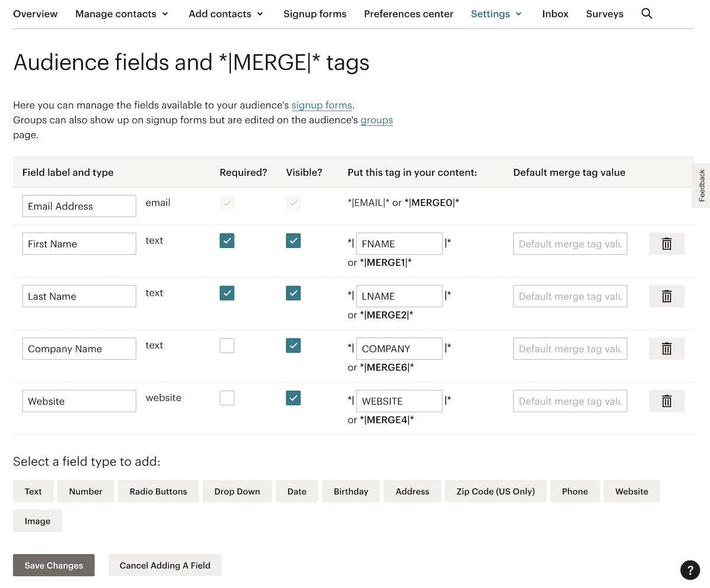The width and height of the screenshot is (710, 588).
Task: Add a Radio Buttons field type
Action: (159, 491)
